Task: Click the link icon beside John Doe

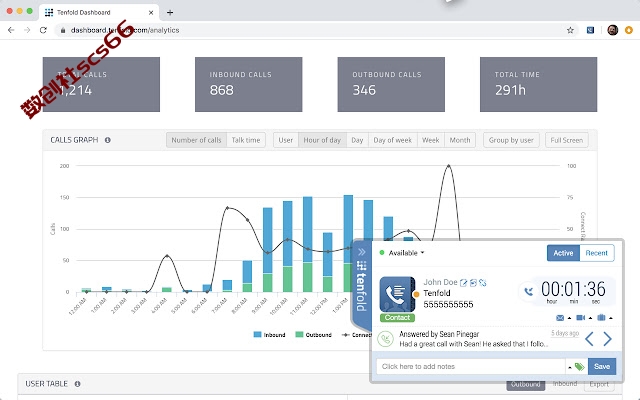Action: tap(483, 282)
